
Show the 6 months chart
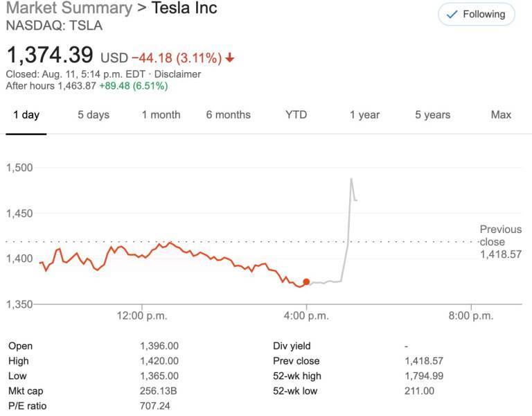(x=228, y=115)
